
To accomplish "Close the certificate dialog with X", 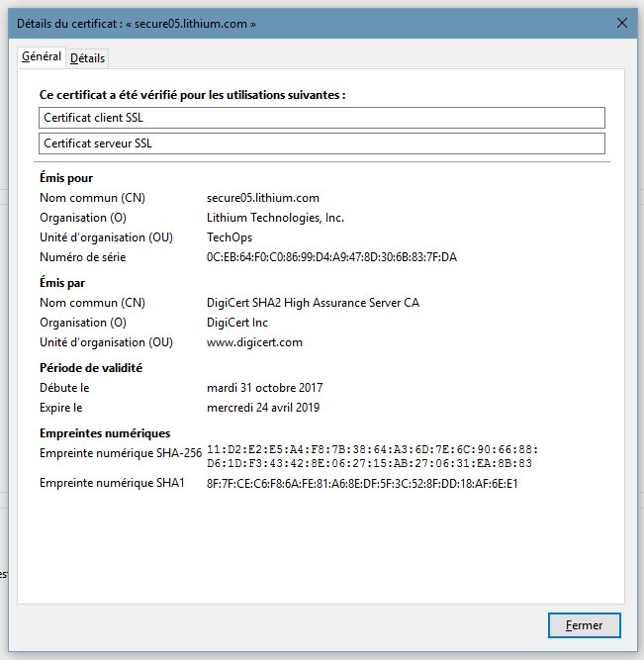I will click(621, 23).
